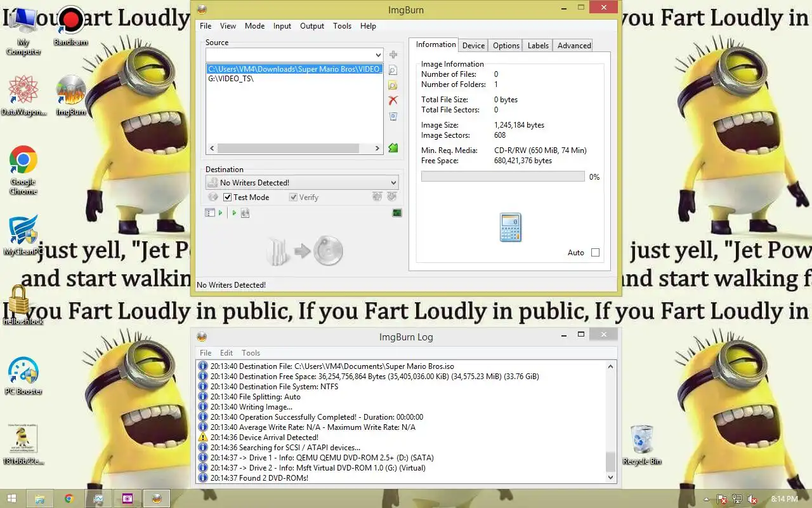Expand the Destination writer dropdown
The width and height of the screenshot is (812, 508).
point(393,183)
